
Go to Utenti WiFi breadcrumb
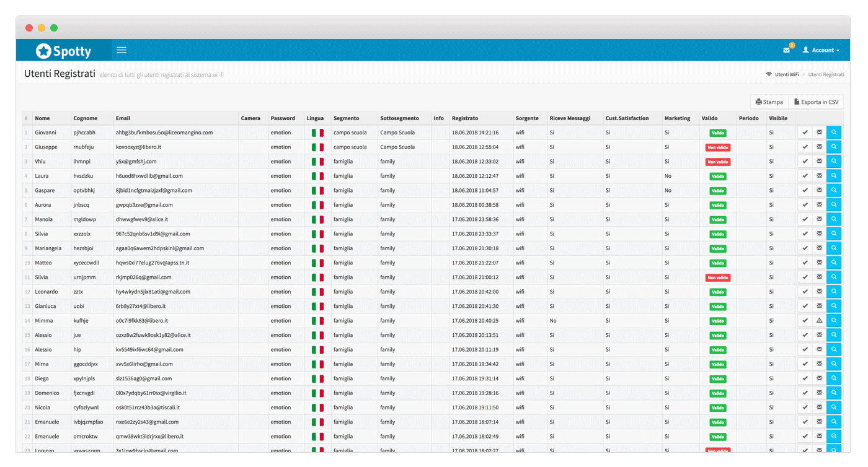coord(786,74)
